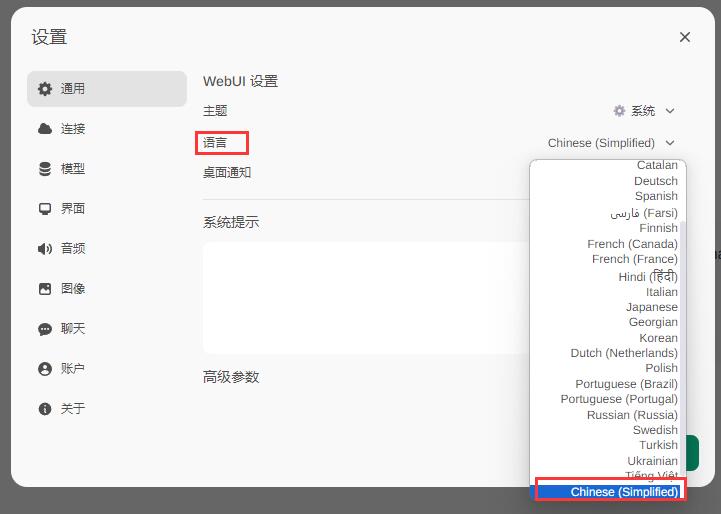Click the 高级参数 section label
This screenshot has width=721, height=514.
(x=231, y=377)
